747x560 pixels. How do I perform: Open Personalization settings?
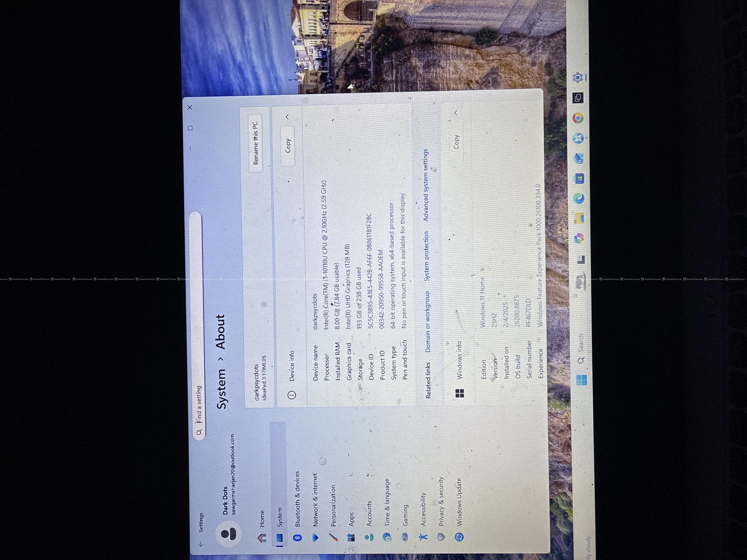tap(333, 513)
